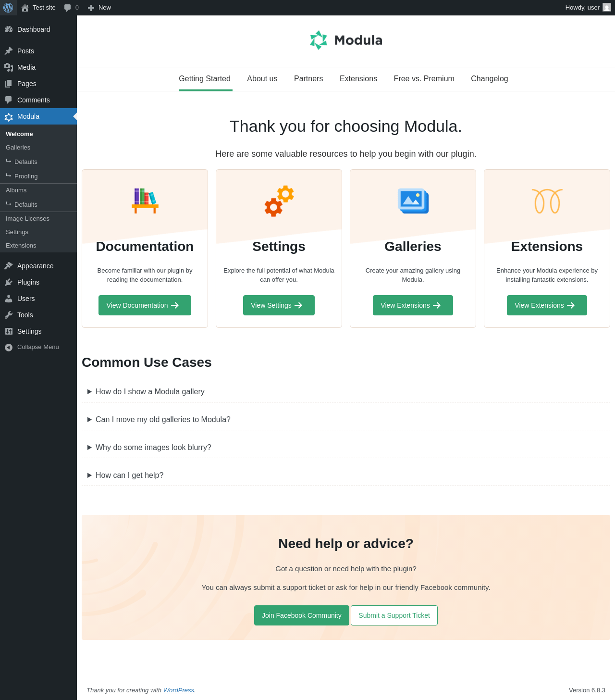The width and height of the screenshot is (615, 700).
Task: Click View Extensions in the Galleries card
Action: (413, 305)
